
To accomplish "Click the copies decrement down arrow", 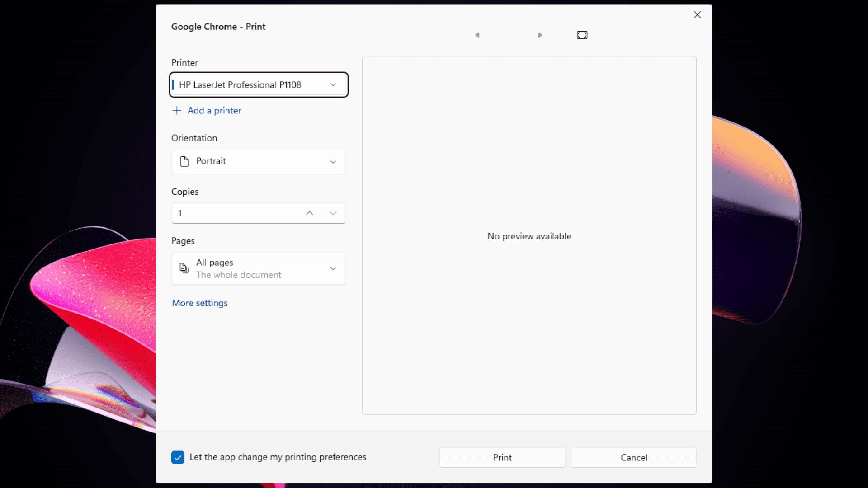I will pos(333,213).
